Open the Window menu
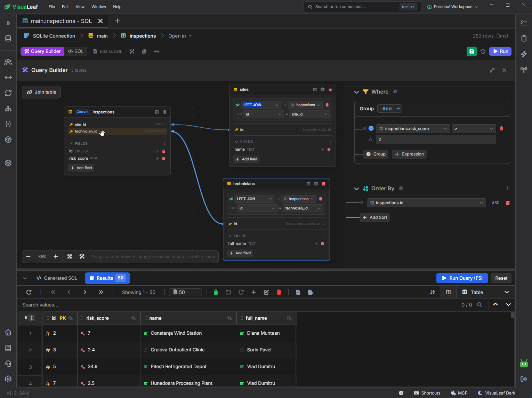 pos(99,7)
